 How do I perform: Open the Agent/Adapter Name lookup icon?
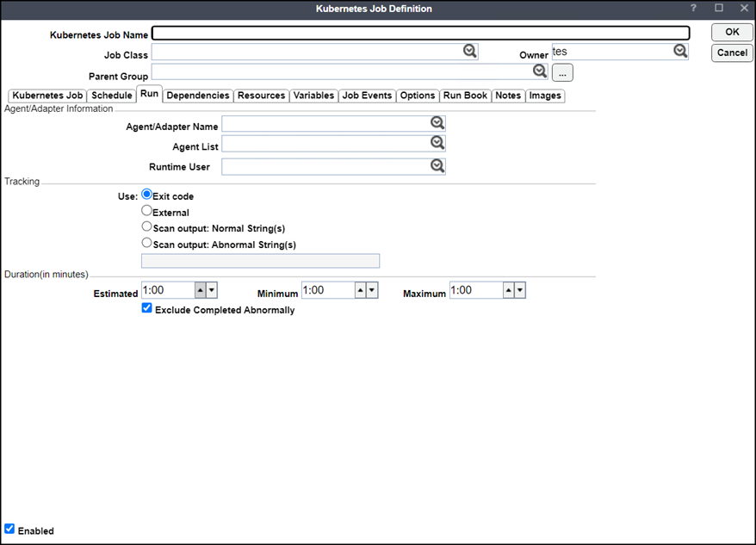437,122
